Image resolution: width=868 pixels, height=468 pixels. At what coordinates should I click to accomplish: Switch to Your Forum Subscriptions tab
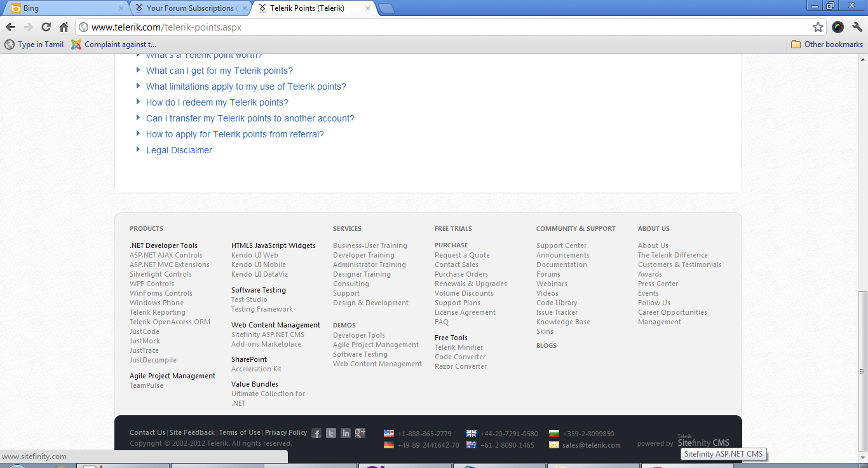click(x=191, y=8)
